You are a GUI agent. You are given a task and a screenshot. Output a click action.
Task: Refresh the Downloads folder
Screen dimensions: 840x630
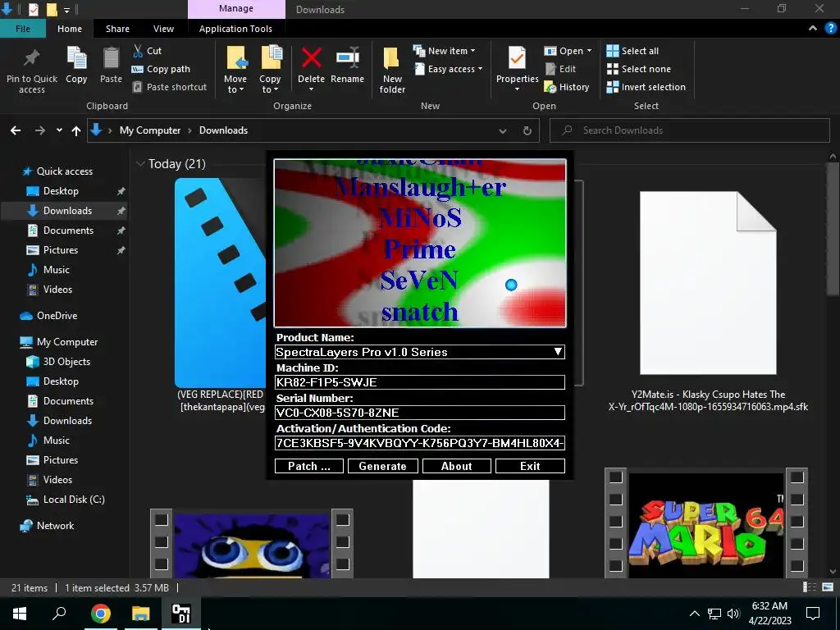(x=527, y=130)
